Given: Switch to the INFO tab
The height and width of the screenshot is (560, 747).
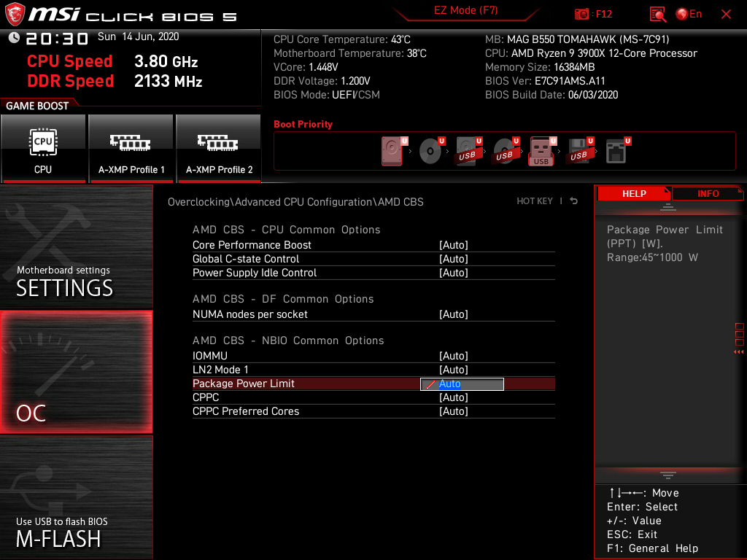Looking at the screenshot, I should [x=708, y=193].
